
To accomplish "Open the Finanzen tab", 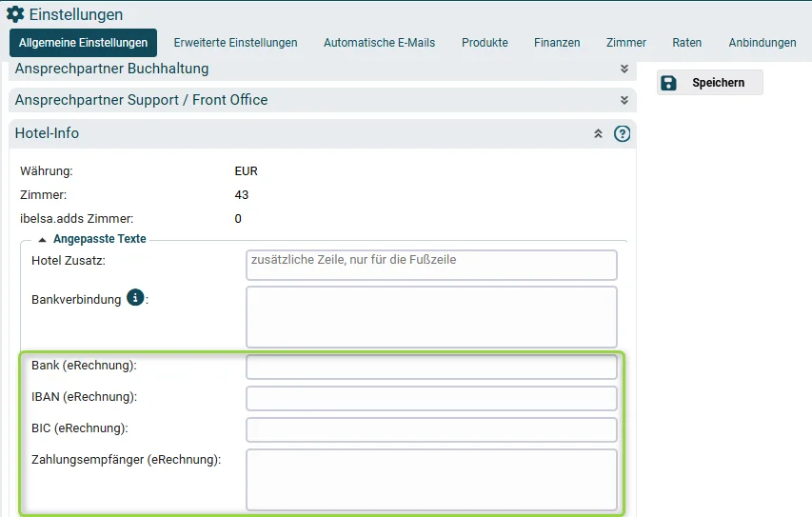I will click(x=557, y=43).
